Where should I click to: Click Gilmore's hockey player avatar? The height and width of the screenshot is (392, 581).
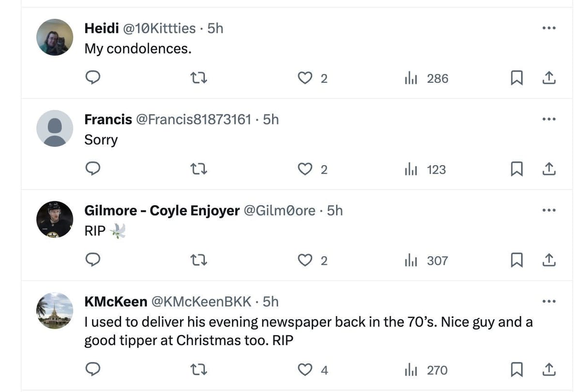[x=55, y=219]
